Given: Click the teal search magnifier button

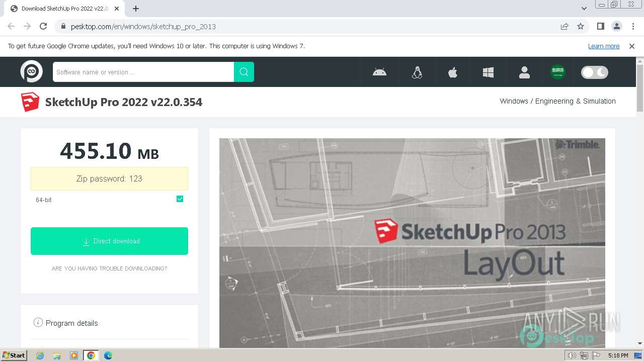Looking at the screenshot, I should 244,72.
